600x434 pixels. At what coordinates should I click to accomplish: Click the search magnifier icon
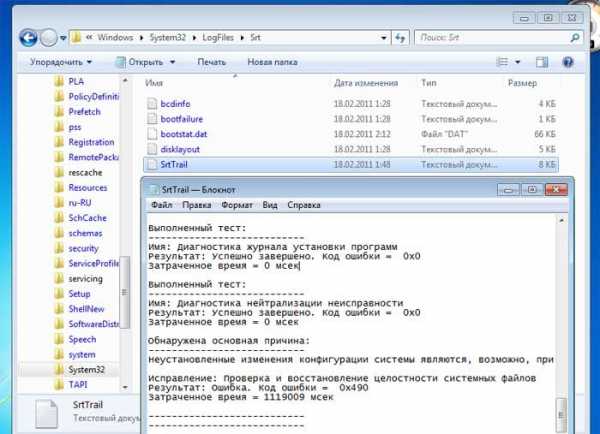point(575,38)
